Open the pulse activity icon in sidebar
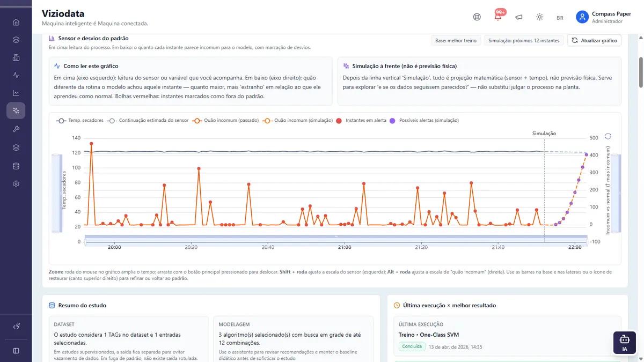Screen dimensions: 644x362 click(16, 75)
